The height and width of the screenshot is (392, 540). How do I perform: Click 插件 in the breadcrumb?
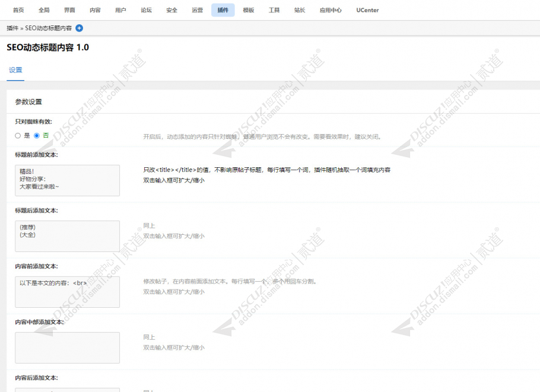(12, 28)
